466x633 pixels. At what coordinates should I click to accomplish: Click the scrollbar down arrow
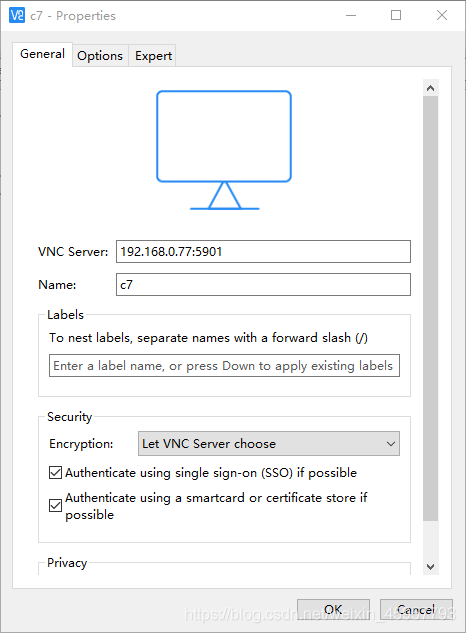[x=430, y=566]
